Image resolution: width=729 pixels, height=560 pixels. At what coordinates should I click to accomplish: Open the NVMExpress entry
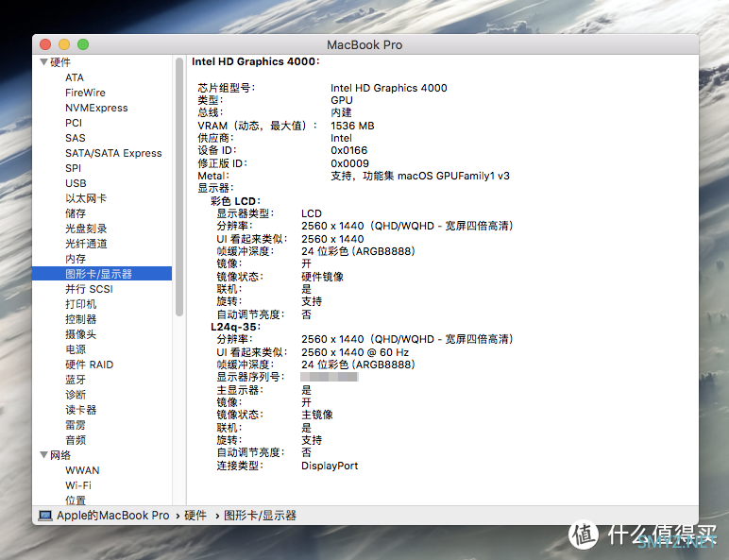pyautogui.click(x=96, y=108)
